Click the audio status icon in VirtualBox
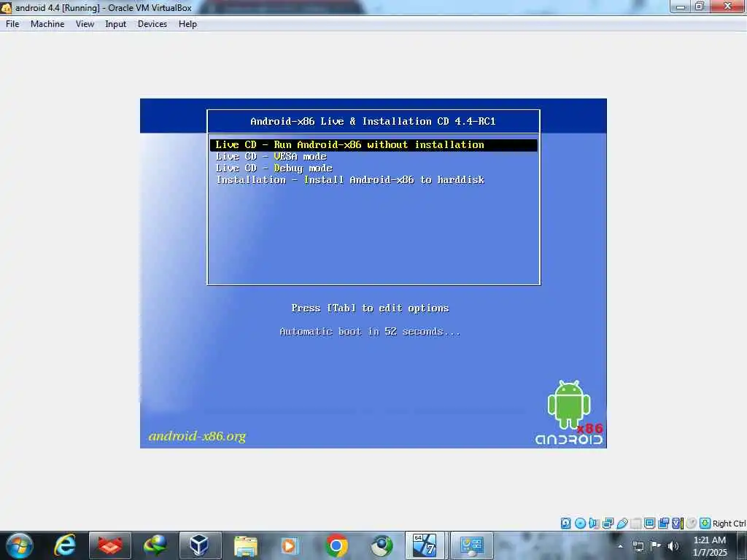747x560 pixels. pyautogui.click(x=594, y=524)
